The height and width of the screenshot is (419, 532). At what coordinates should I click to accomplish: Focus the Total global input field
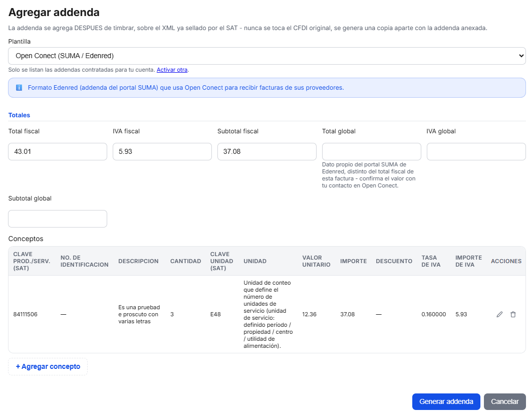(372, 151)
